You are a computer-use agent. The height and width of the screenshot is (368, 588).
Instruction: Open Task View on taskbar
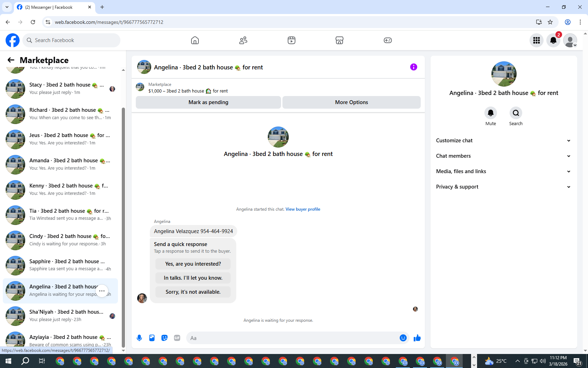click(x=42, y=361)
